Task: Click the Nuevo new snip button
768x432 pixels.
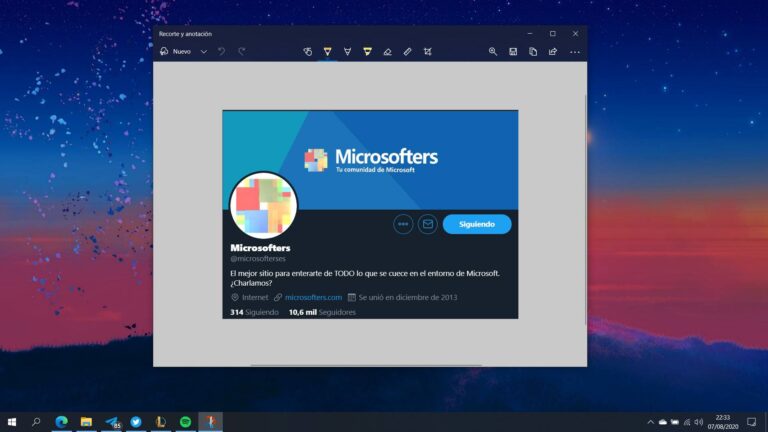Action: point(175,51)
